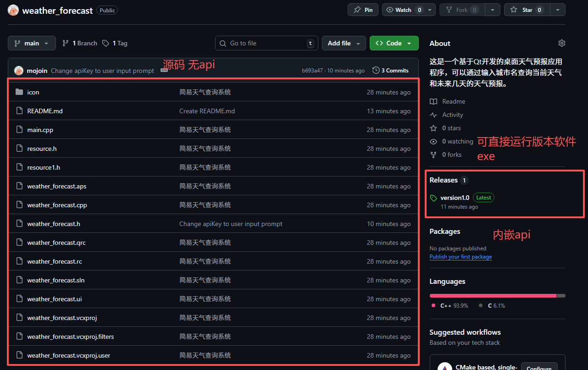Click the file icon beside weather_forecast.qrc
Image resolution: width=588 pixels, height=370 pixels.
coord(19,243)
